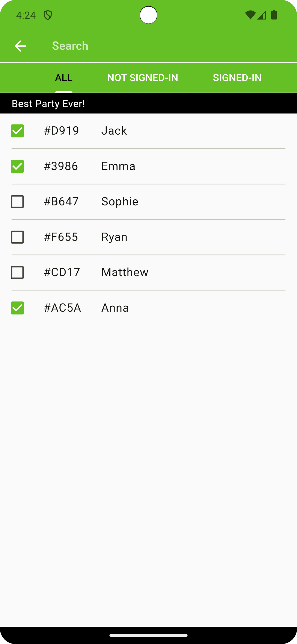This screenshot has height=644, width=297.
Task: Tap the home gesture bar
Action: [148, 635]
